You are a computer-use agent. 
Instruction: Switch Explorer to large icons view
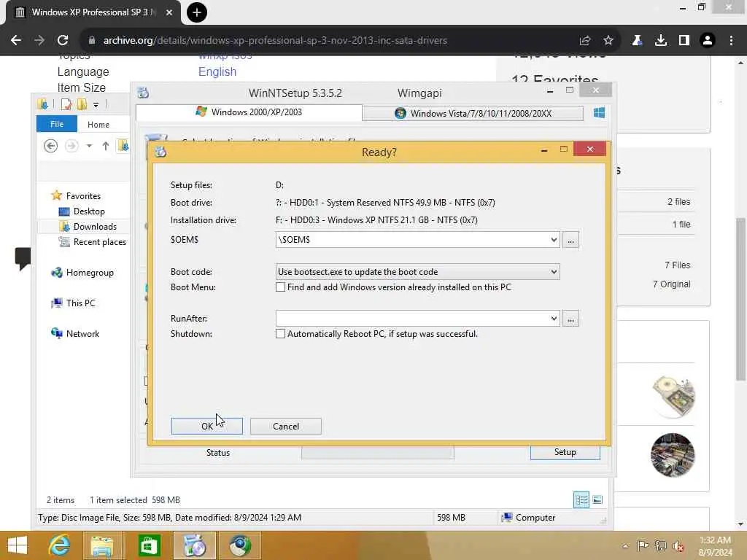click(x=597, y=500)
